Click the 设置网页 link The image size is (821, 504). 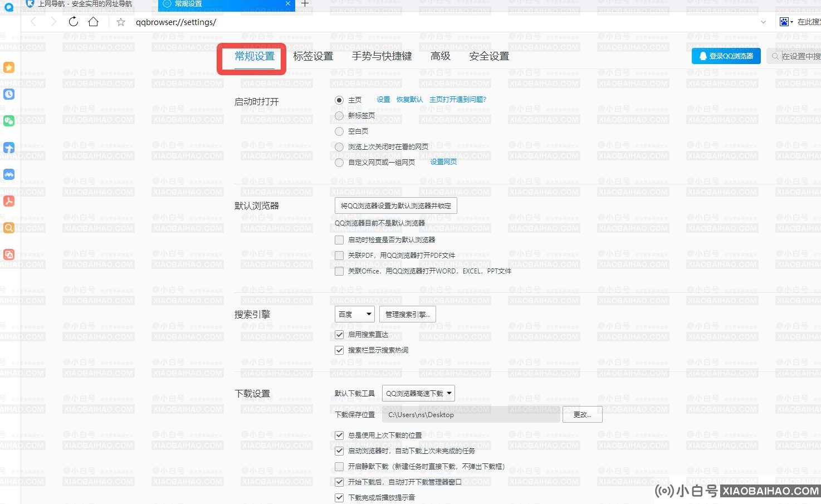click(443, 162)
